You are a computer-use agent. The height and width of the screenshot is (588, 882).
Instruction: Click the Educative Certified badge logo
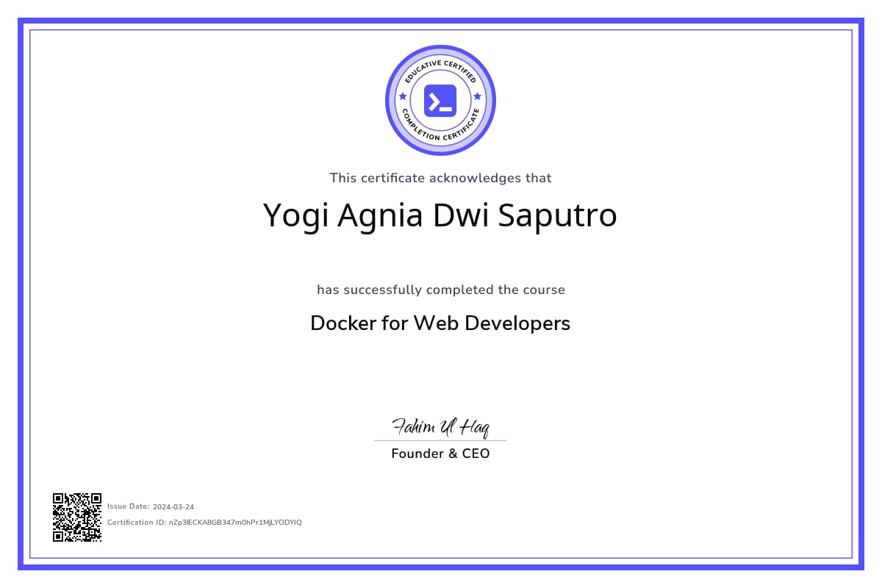[440, 100]
